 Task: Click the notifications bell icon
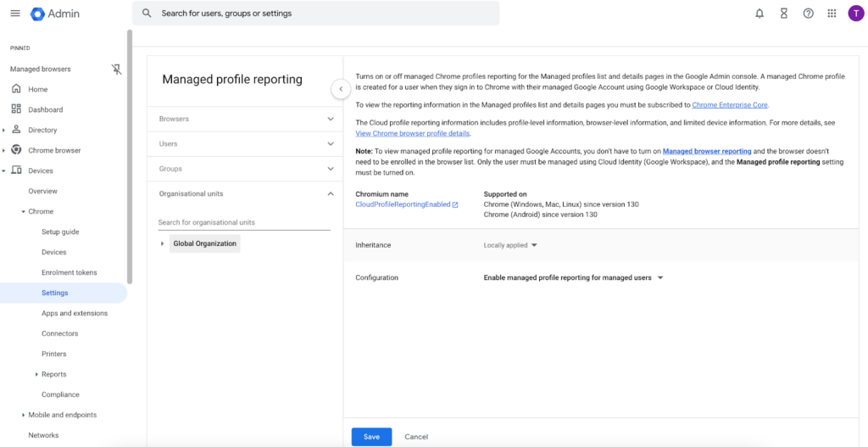point(759,14)
